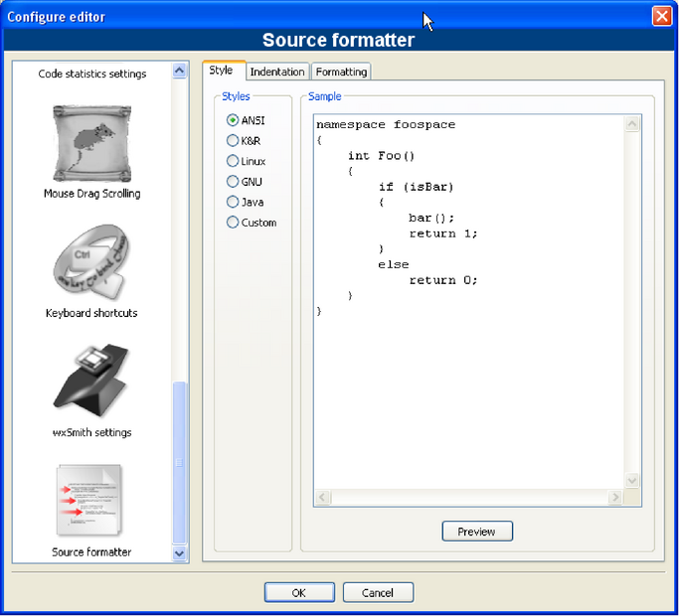Click the Code statistics settings label
Screen dimensions: 679x616
(92, 74)
